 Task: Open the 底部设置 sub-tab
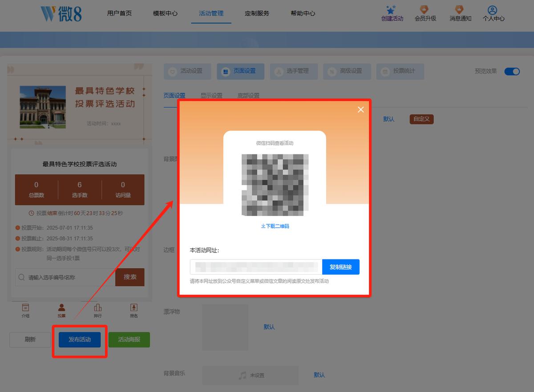click(x=248, y=96)
